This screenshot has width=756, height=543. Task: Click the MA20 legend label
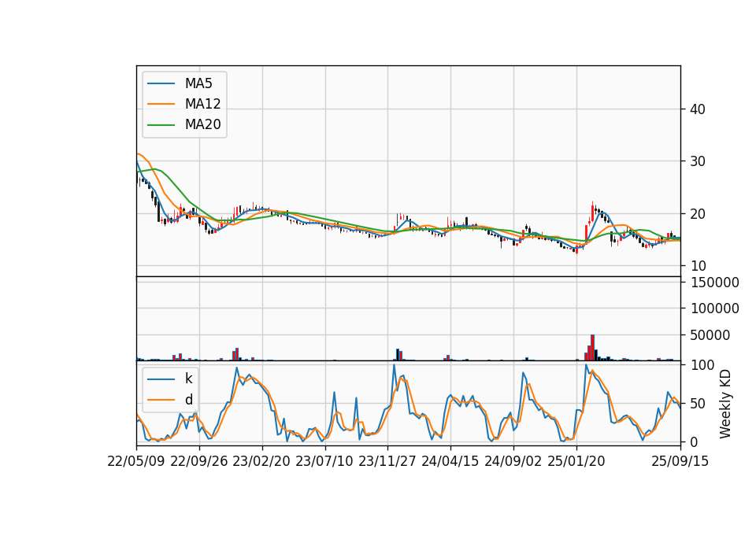click(202, 124)
